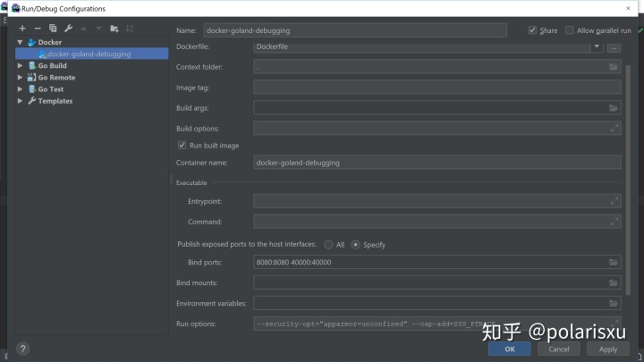Expand the Go Build node
644x362 pixels.
pyautogui.click(x=20, y=65)
